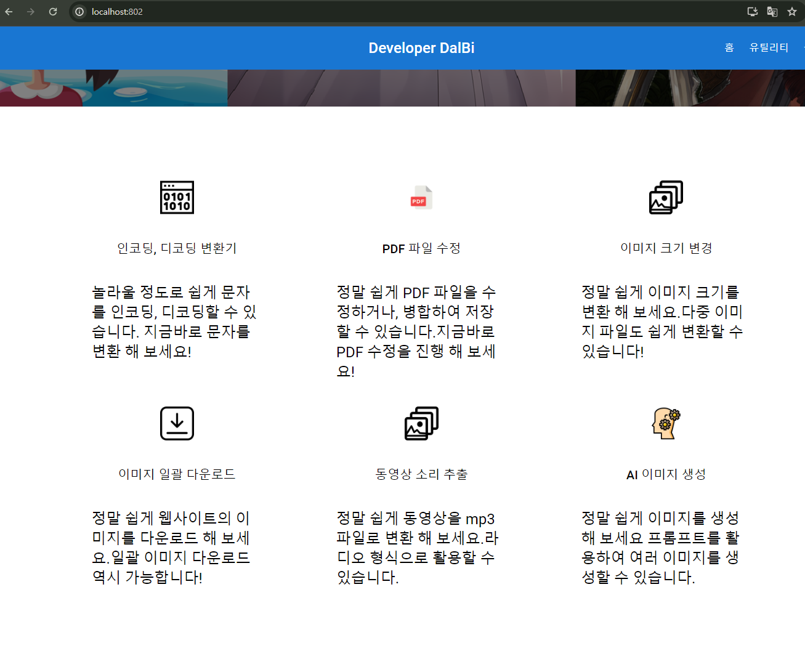Open the PDF 파일 수정 tool
Screen dimensions: 805x672
coord(421,248)
